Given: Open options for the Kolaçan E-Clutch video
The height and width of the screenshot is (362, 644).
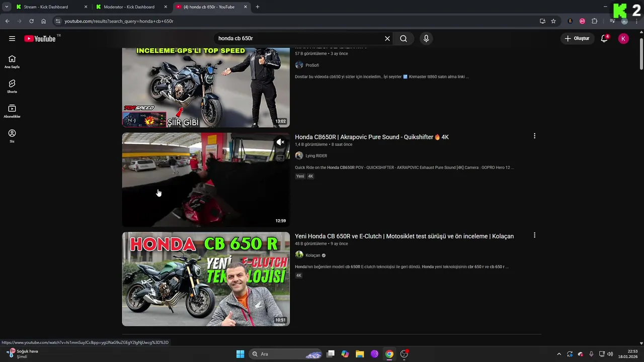Looking at the screenshot, I should point(534,235).
